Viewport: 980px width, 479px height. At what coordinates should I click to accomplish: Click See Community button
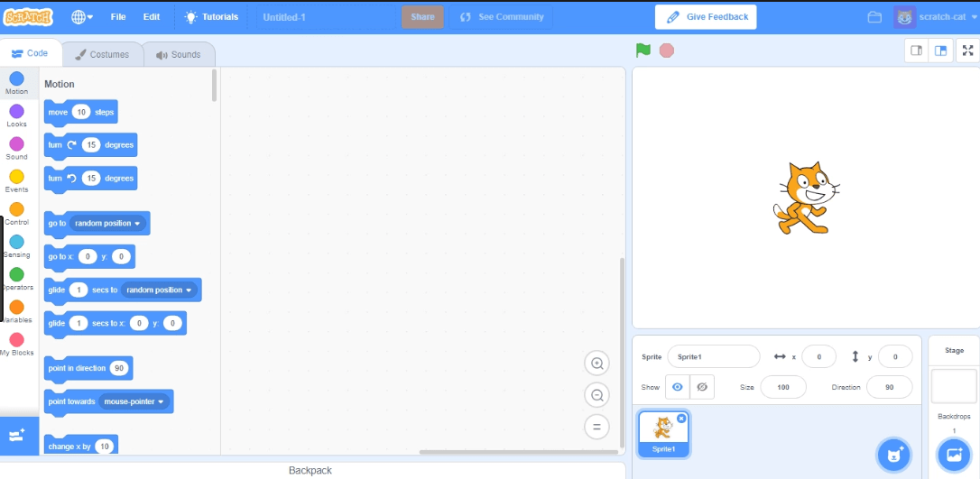501,17
